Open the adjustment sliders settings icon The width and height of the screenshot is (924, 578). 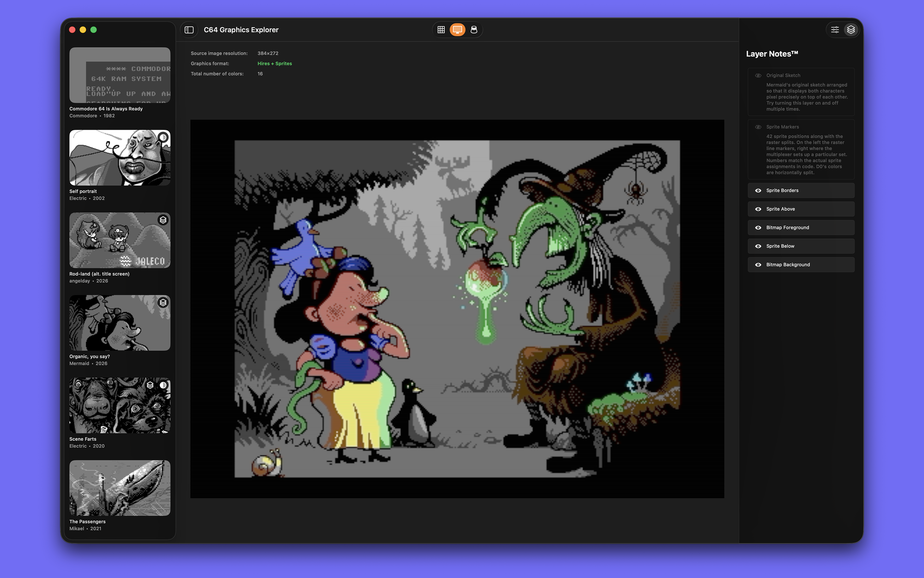tap(835, 30)
